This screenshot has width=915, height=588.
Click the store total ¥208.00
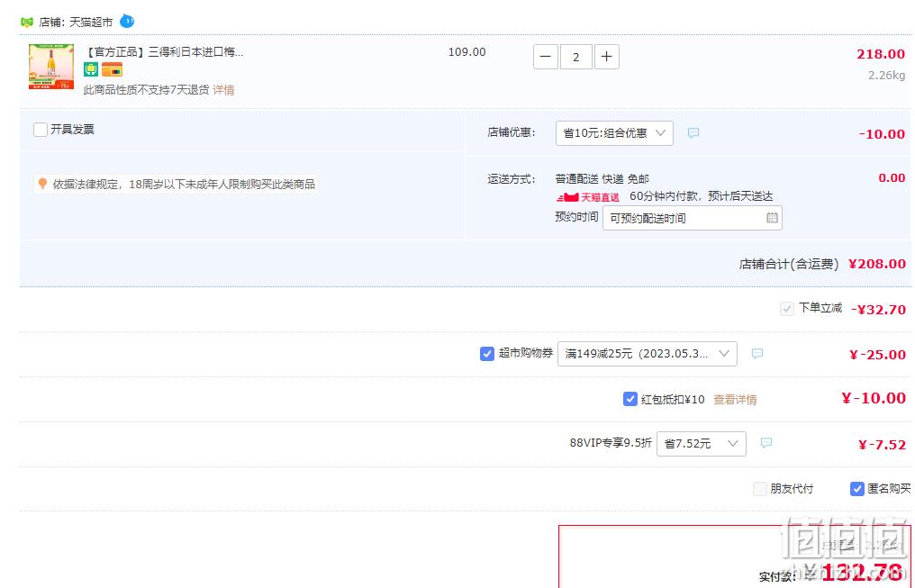[877, 264]
